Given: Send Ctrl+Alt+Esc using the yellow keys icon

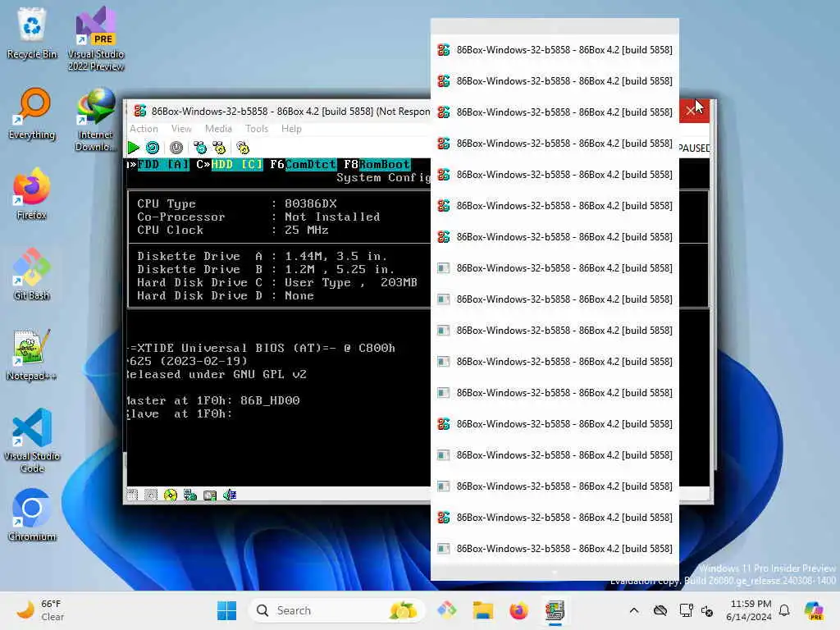Looking at the screenshot, I should [219, 148].
